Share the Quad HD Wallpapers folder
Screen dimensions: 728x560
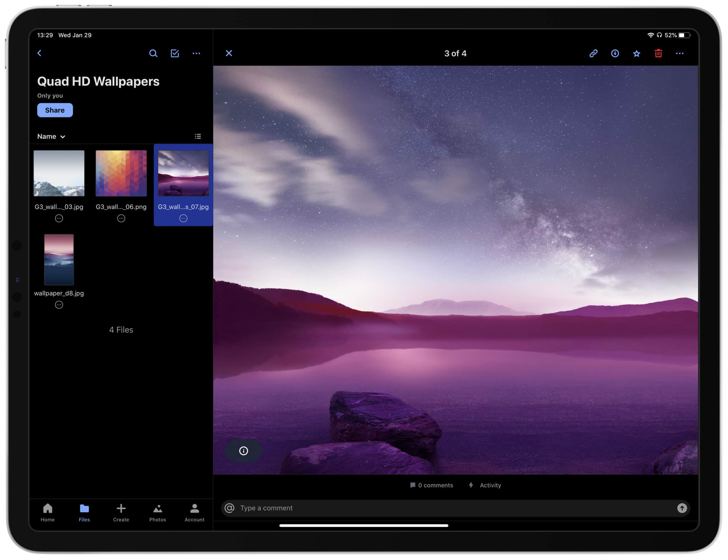pos(55,110)
